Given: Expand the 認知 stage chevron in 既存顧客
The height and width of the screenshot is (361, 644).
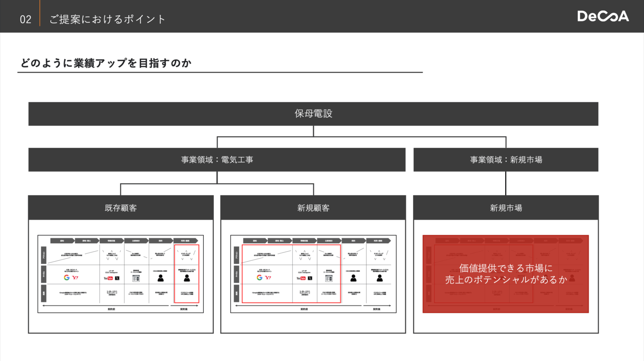Looking at the screenshot, I should pos(62,241).
